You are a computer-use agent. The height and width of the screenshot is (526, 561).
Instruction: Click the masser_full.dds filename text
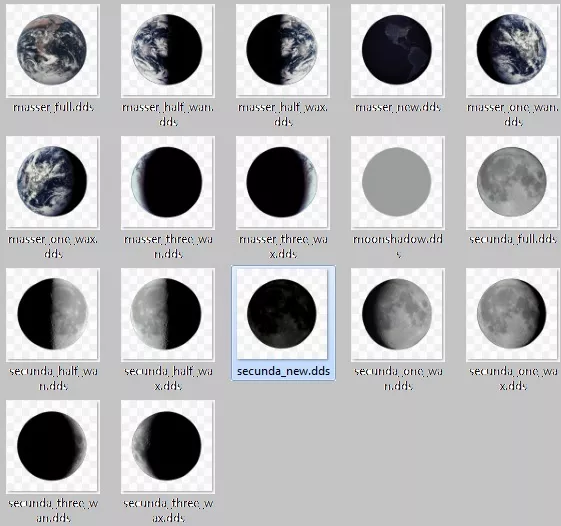tap(53, 107)
